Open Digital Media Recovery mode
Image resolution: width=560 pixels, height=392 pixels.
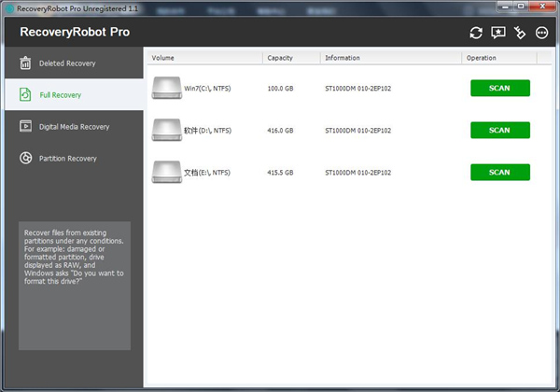click(x=74, y=126)
